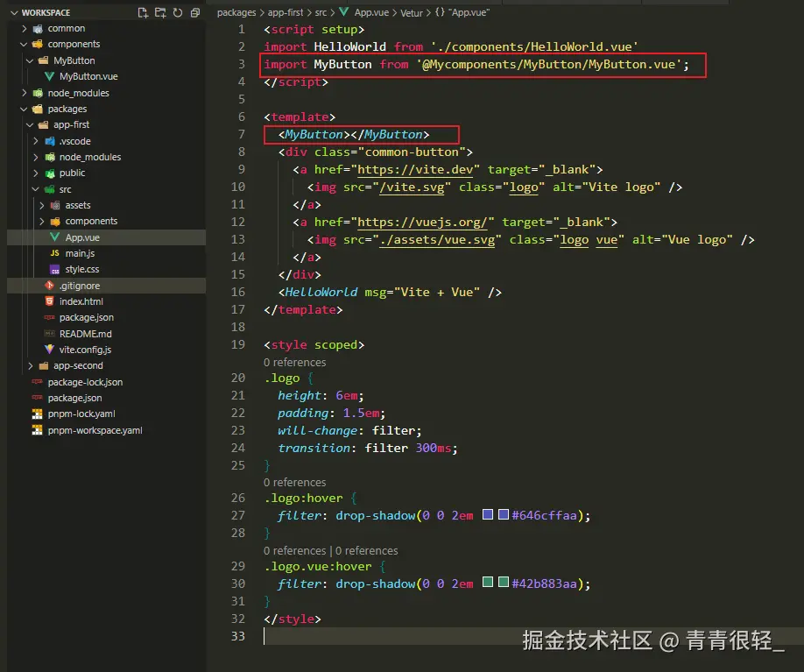Screen dimensions: 804x672
Task: Click the HTML5 icon beside index.html
Action: pyautogui.click(x=49, y=301)
